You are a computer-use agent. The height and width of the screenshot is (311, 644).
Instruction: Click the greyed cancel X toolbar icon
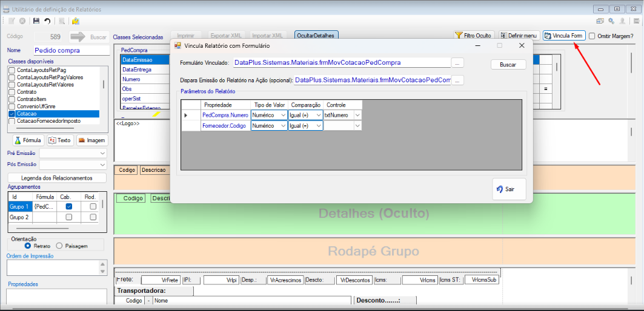coord(22,21)
